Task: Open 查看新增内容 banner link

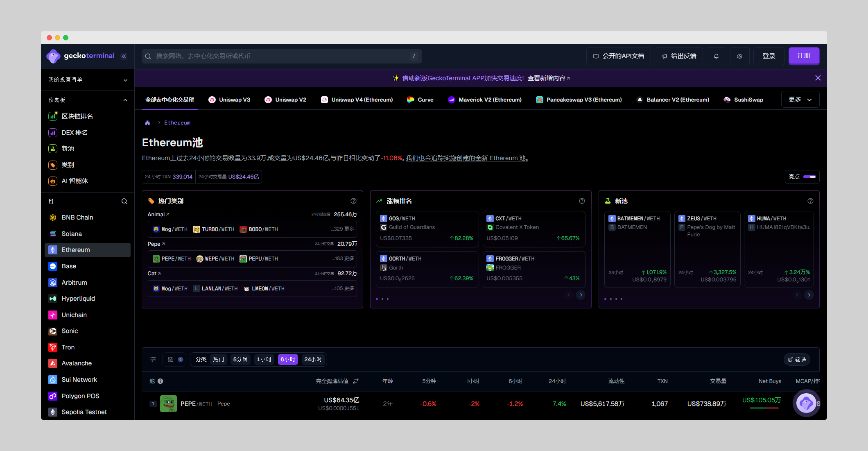Action: tap(549, 78)
